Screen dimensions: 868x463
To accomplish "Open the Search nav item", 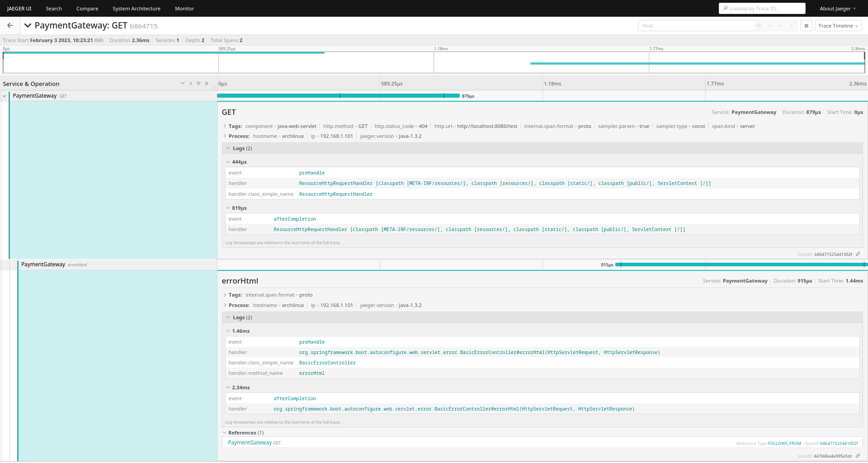I will (54, 9).
